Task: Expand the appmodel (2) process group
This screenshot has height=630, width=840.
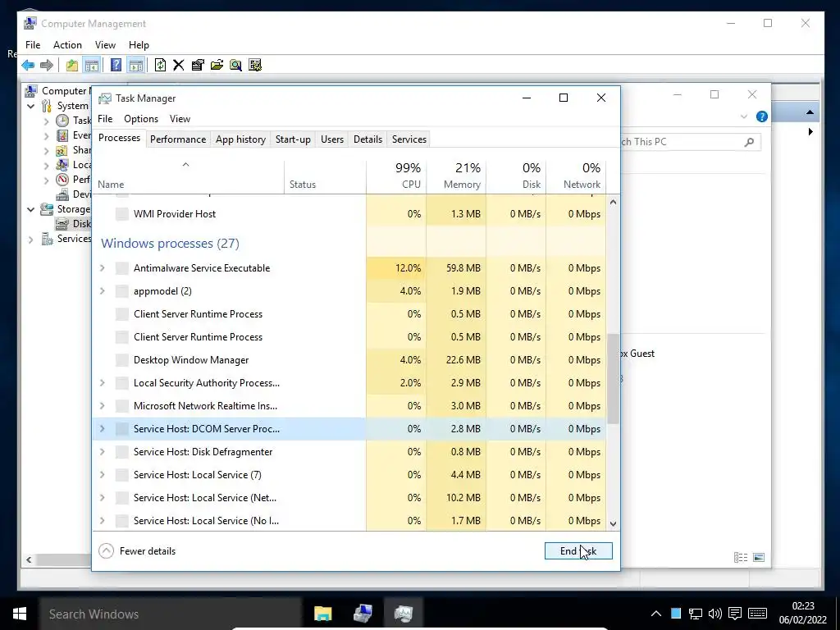Action: click(103, 291)
